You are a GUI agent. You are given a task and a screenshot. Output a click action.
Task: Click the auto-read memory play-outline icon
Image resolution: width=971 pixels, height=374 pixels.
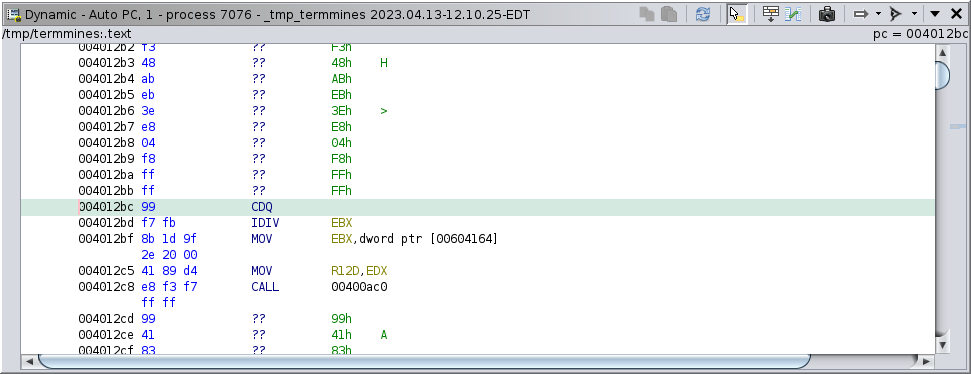point(895,14)
